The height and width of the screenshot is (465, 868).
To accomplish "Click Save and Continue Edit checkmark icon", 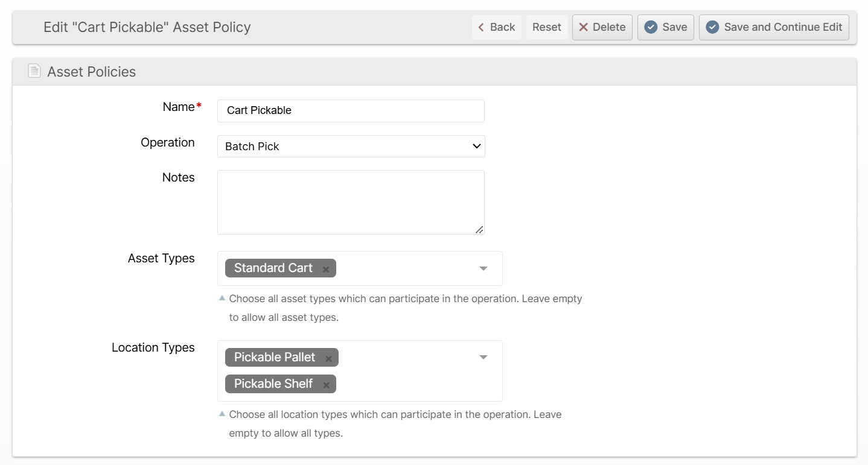I will tap(712, 27).
